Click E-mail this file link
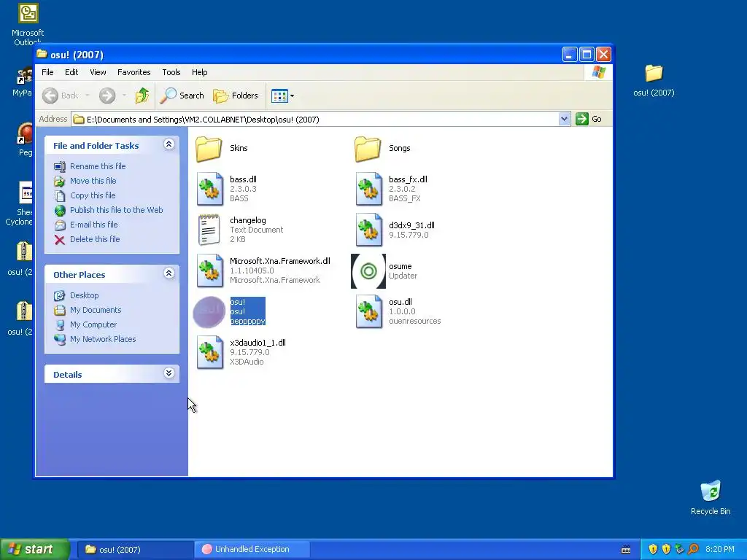The image size is (747, 560). tap(94, 225)
